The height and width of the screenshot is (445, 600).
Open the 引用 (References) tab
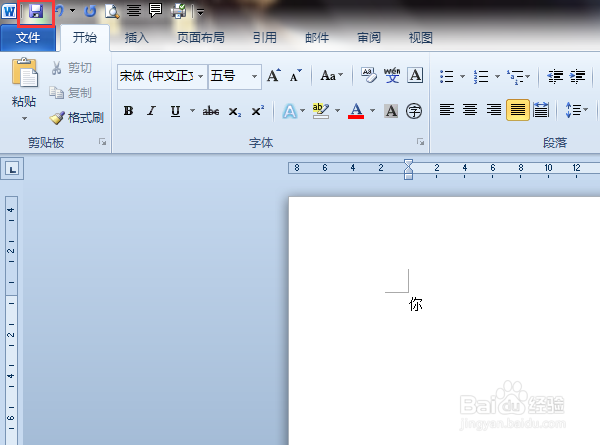coord(264,37)
